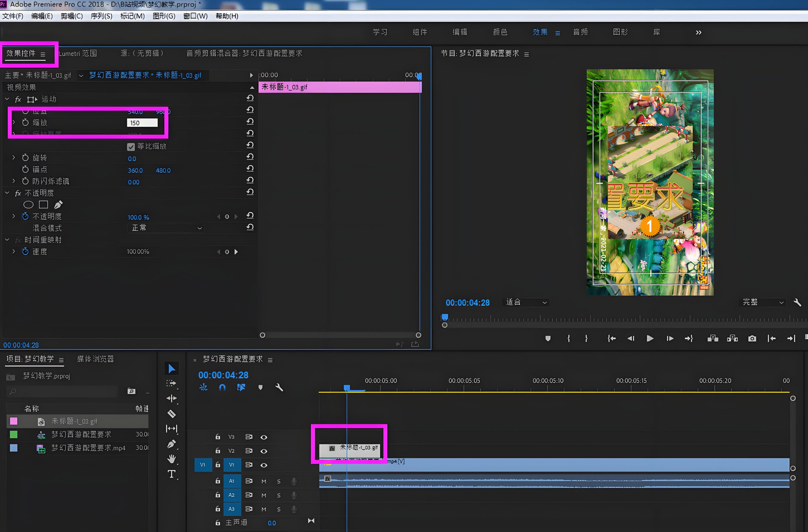This screenshot has height=532, width=808.
Task: Select the Pen tool in the timeline toolbar
Action: [171, 444]
